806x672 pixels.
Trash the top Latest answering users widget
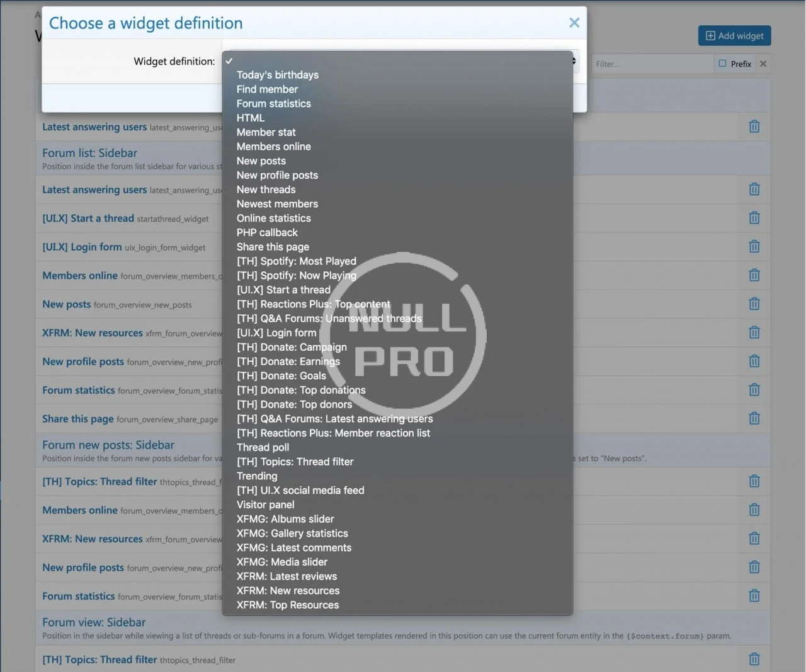(754, 127)
